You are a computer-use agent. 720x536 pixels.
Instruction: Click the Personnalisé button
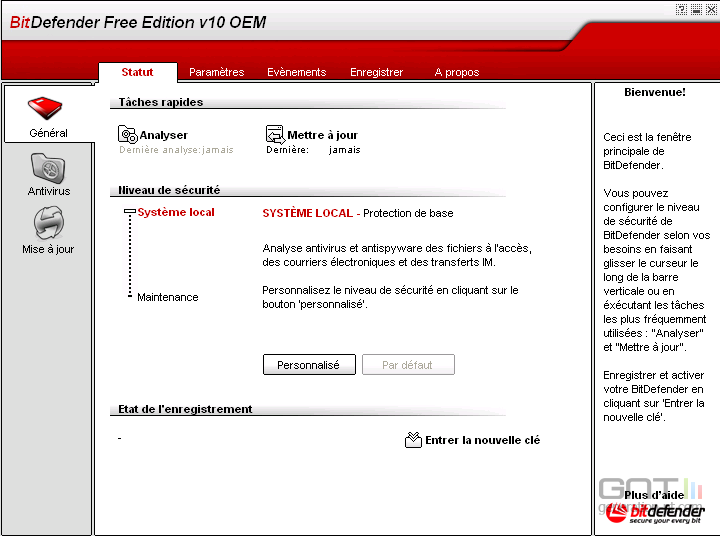click(x=309, y=365)
